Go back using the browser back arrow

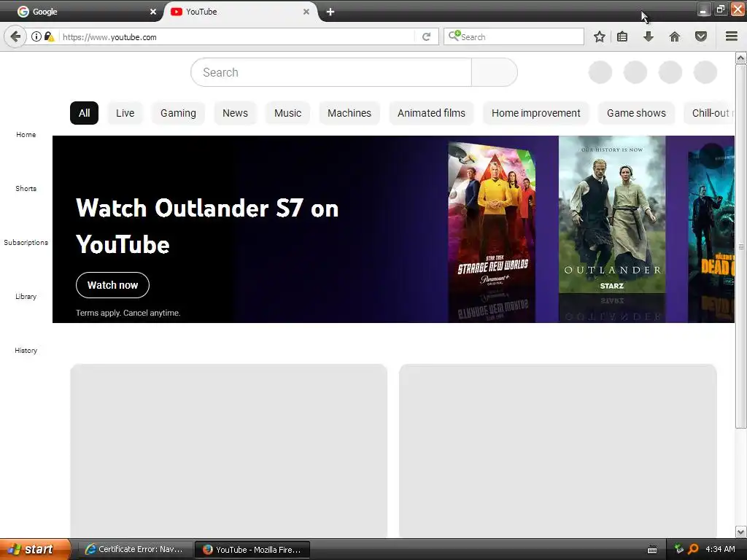click(x=15, y=36)
